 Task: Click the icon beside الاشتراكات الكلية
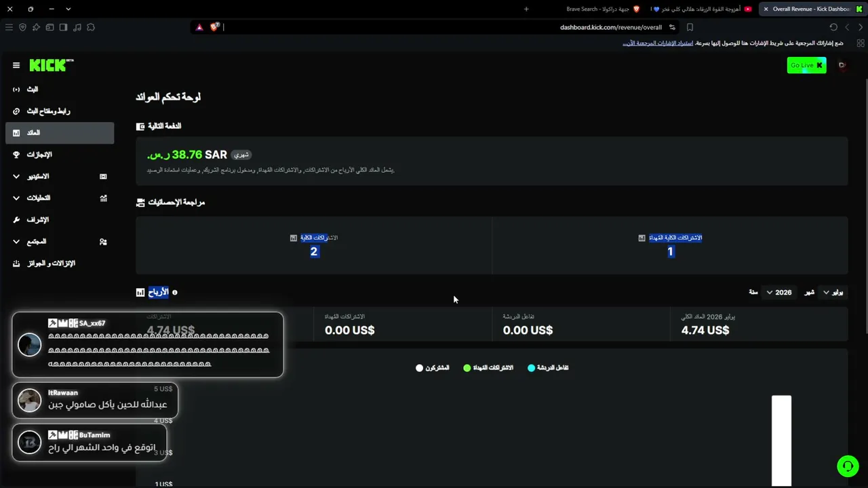tap(294, 238)
